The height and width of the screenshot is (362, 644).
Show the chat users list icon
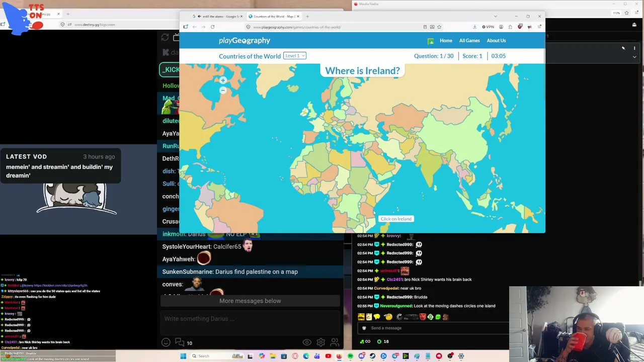click(x=335, y=343)
